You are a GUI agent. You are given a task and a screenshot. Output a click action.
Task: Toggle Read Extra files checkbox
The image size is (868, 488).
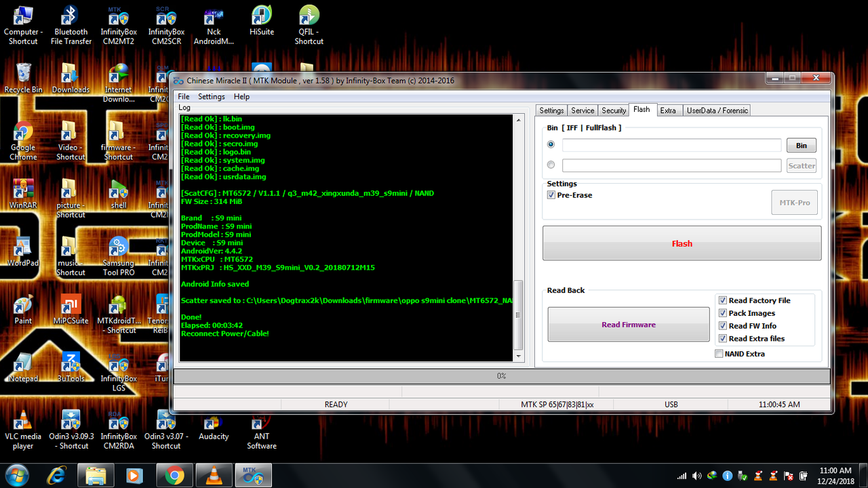tap(751, 339)
